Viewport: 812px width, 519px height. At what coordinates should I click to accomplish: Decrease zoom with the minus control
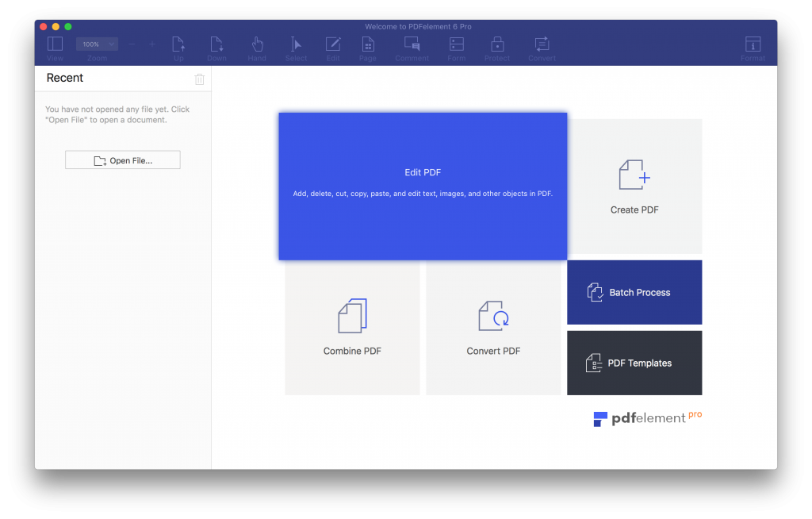point(132,44)
